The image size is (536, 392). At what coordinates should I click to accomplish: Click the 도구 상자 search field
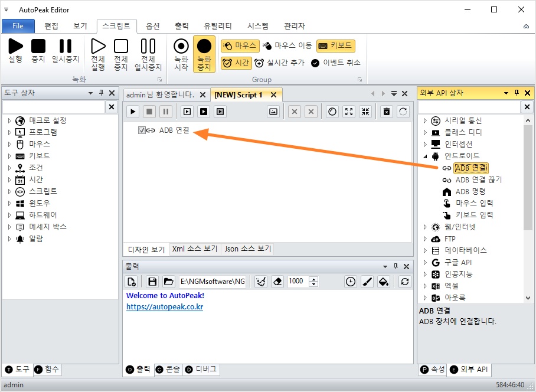coord(53,107)
